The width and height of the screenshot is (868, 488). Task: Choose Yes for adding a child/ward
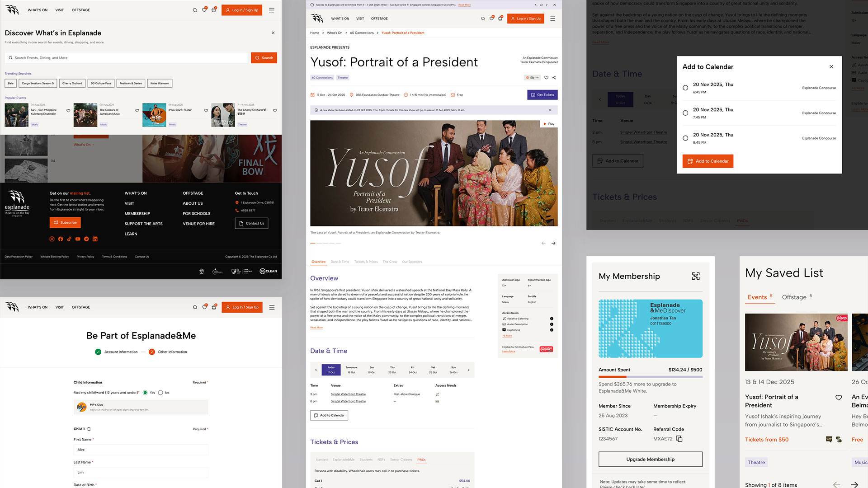pos(145,393)
